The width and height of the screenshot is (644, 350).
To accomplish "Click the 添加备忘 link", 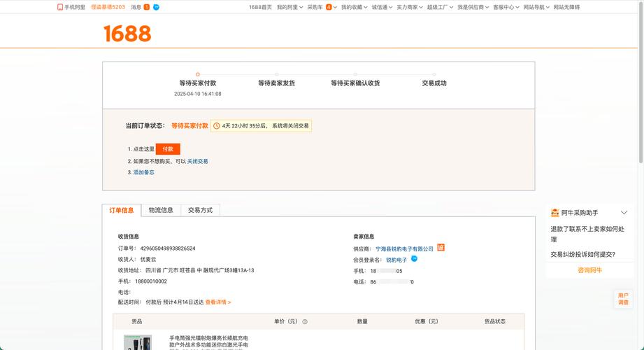I will [144, 172].
